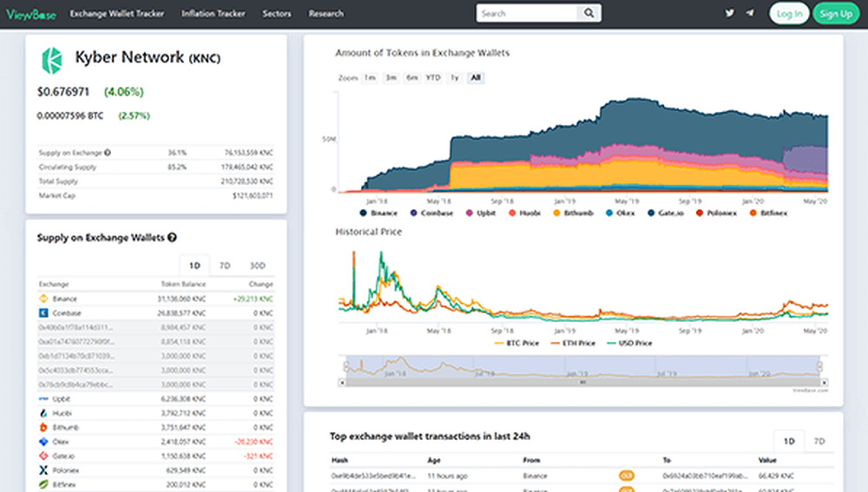
Task: Click the Gate.io exchange icon in table
Action: (43, 456)
